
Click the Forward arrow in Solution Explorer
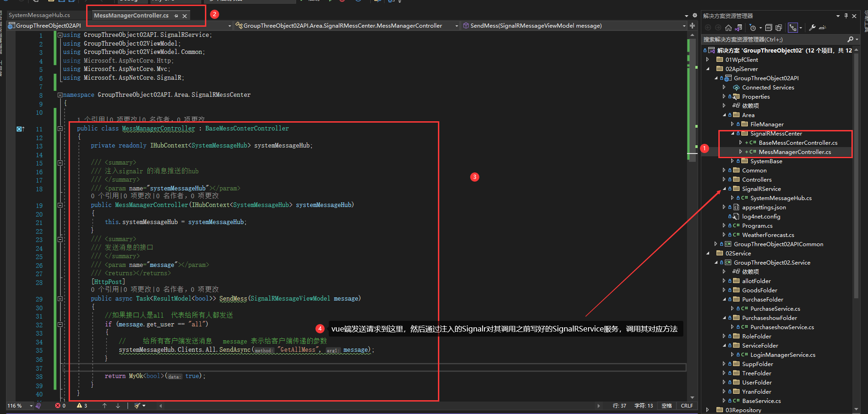tap(718, 28)
